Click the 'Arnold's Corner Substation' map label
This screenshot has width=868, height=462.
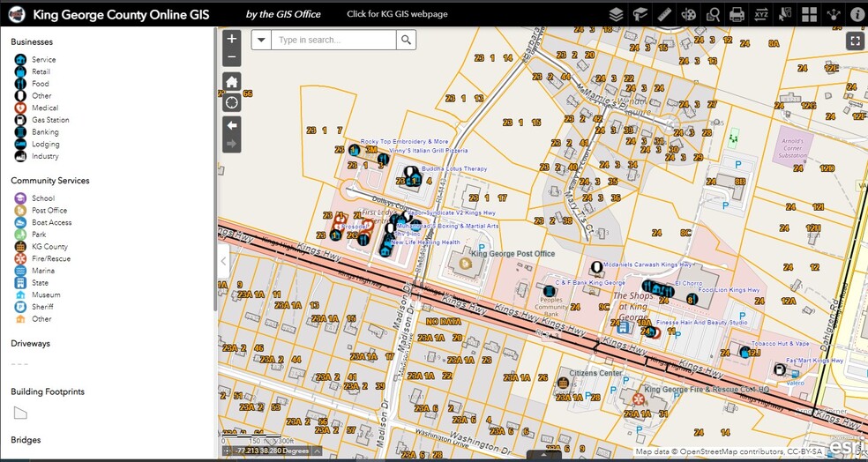(x=792, y=148)
